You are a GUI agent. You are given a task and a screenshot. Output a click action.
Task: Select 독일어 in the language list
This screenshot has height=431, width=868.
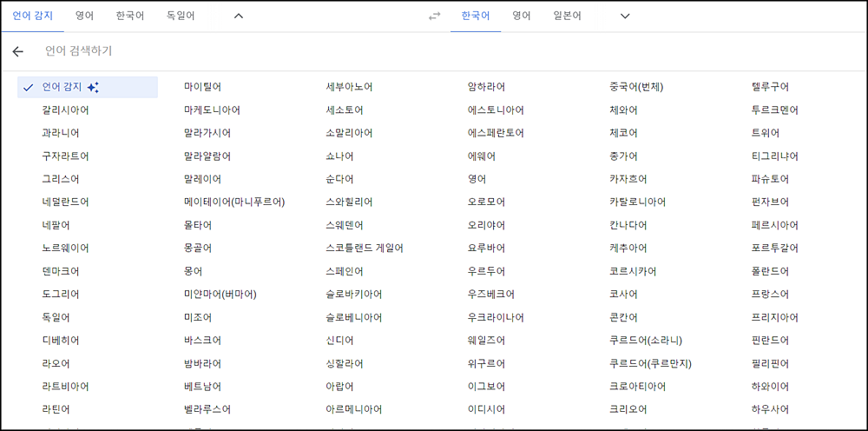(56, 317)
